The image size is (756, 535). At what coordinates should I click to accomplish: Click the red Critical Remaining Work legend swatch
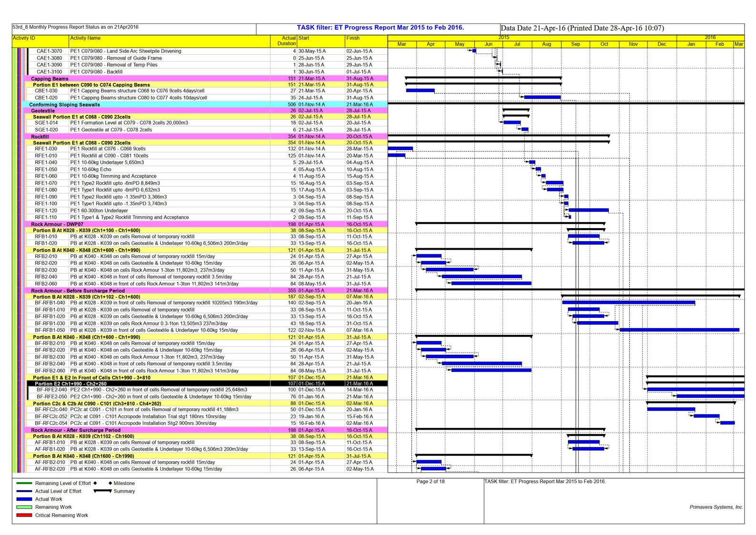24,515
